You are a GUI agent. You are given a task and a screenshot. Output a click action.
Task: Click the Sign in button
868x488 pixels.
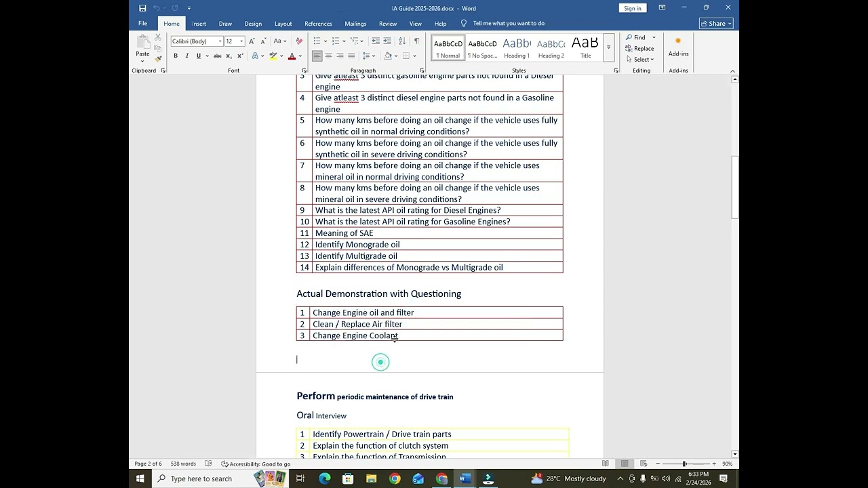tap(633, 8)
